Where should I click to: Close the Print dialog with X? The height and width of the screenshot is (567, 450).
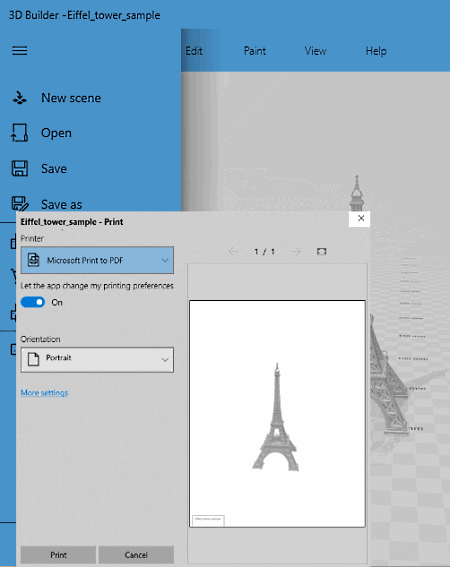point(360,218)
